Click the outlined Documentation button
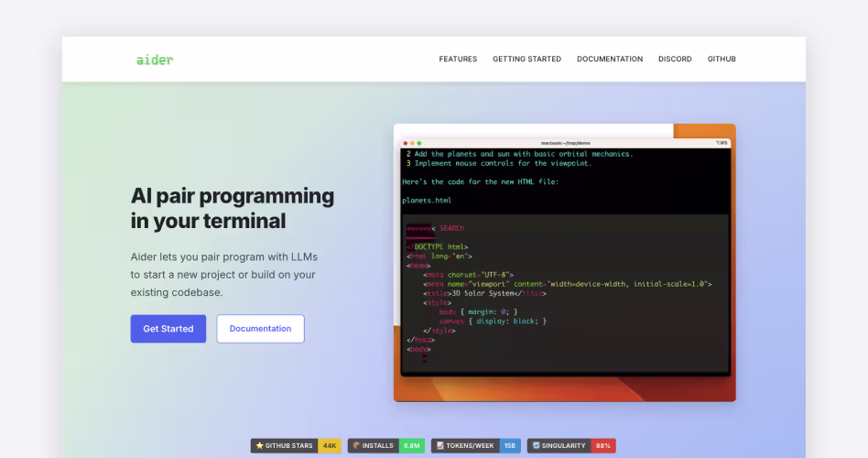This screenshot has height=458, width=868. point(260,329)
